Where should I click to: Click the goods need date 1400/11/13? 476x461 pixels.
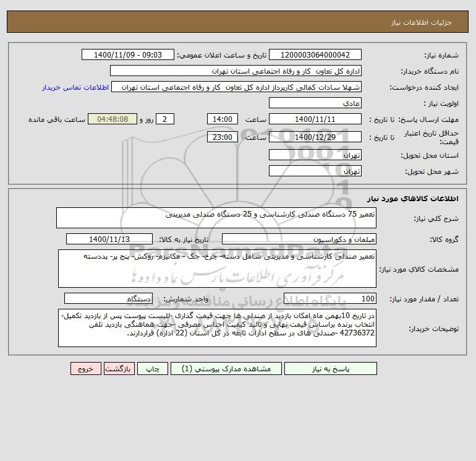[109, 239]
